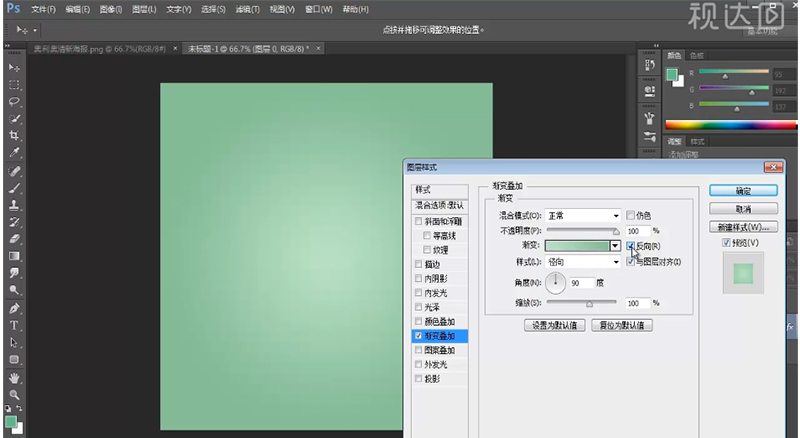Image resolution: width=800 pixels, height=438 pixels.
Task: Select the Pen tool
Action: point(14,308)
